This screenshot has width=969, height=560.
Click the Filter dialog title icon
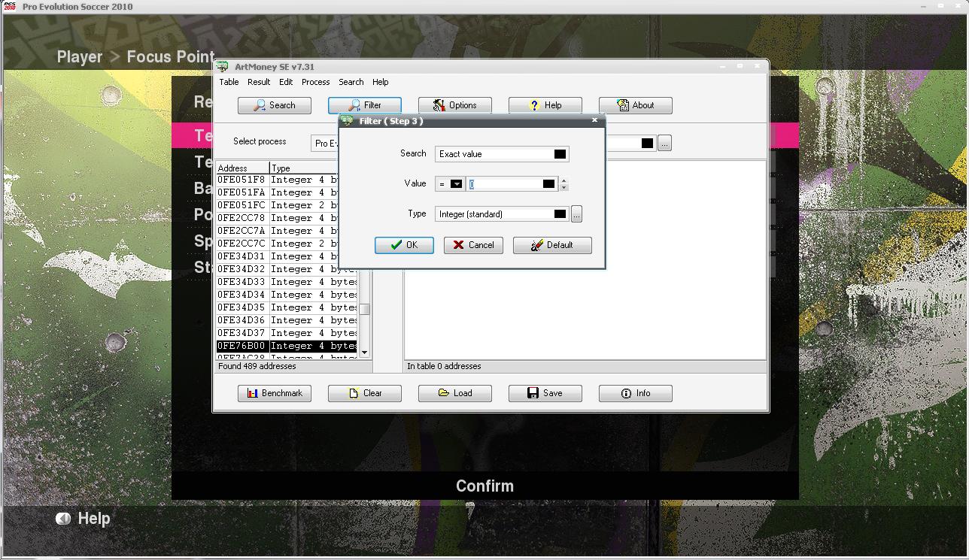[348, 120]
